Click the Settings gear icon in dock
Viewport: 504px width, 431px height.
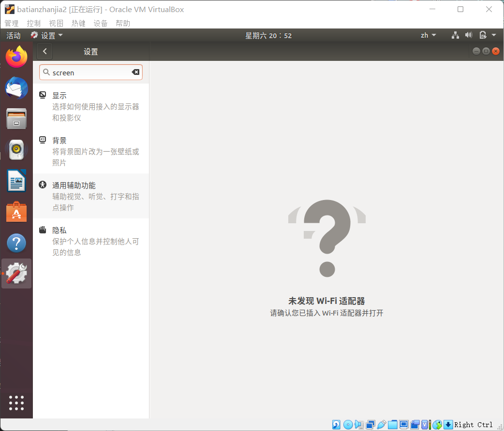(16, 273)
